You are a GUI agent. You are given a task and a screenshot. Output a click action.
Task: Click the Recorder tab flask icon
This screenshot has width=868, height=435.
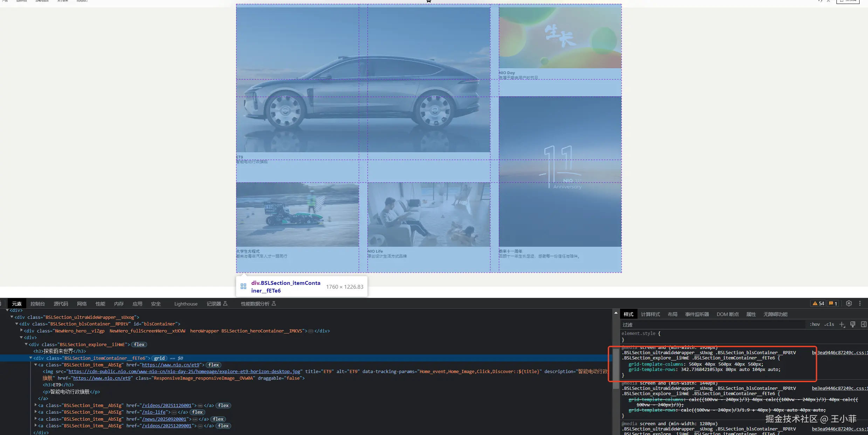click(x=225, y=303)
